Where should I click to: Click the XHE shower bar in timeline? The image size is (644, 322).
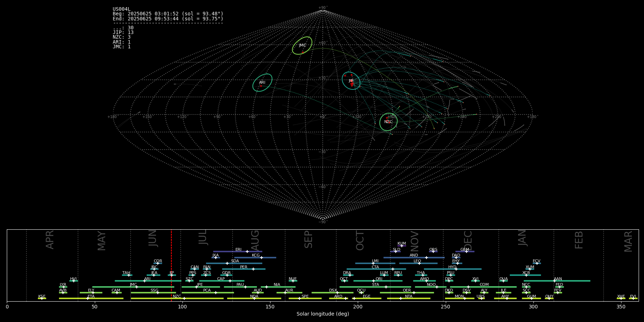(x=621, y=298)
